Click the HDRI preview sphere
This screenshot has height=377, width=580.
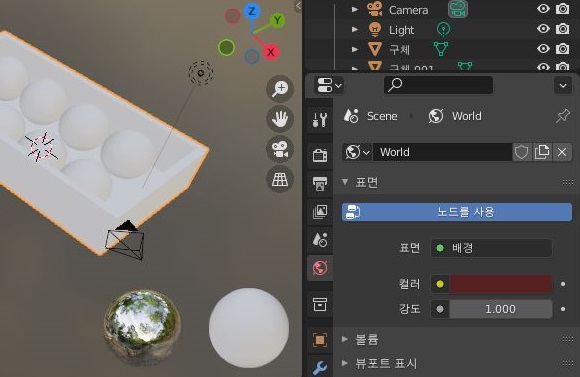(143, 326)
